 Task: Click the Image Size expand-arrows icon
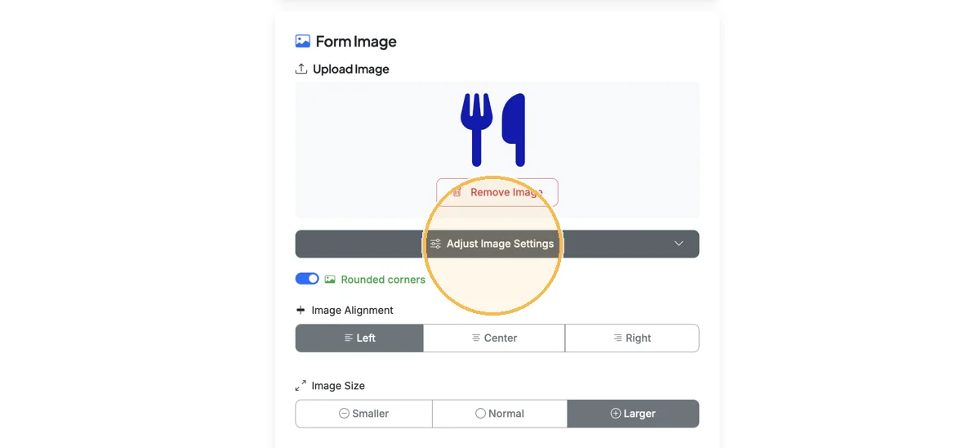301,386
